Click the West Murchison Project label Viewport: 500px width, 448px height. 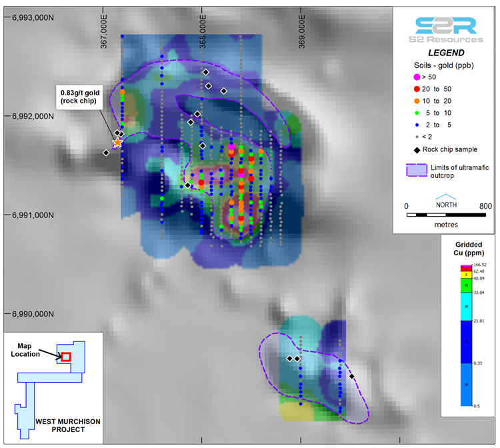click(68, 426)
